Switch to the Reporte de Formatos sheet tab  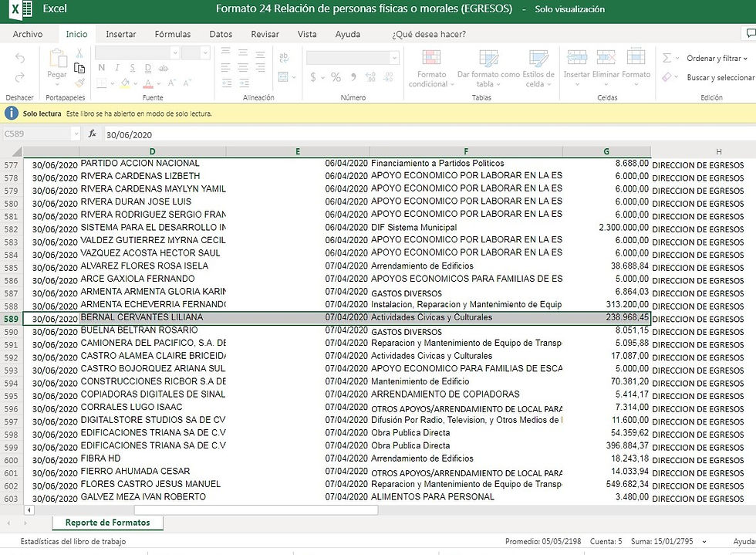107,523
